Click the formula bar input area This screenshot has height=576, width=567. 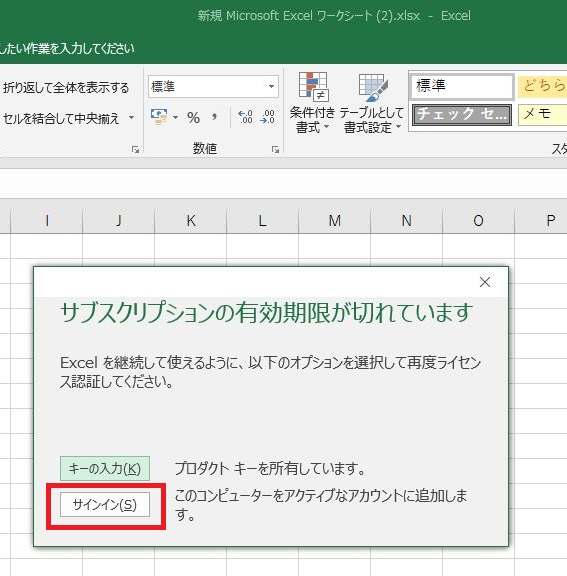tap(284, 184)
